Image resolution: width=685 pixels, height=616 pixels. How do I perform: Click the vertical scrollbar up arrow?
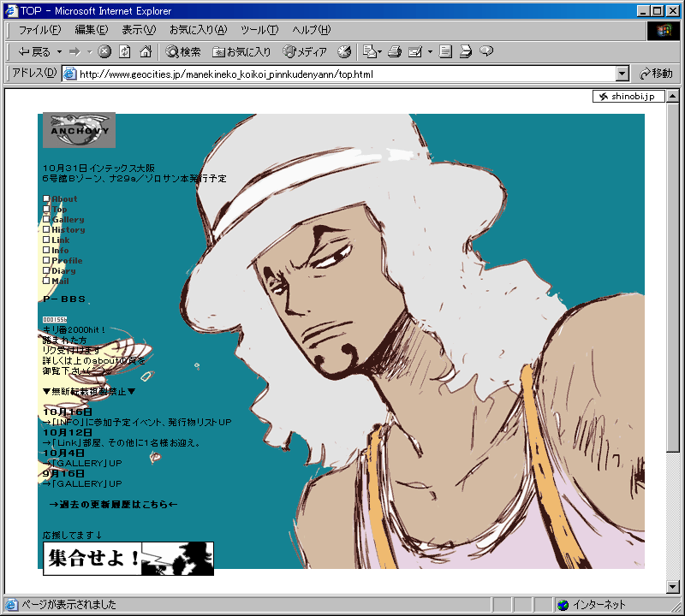click(673, 96)
